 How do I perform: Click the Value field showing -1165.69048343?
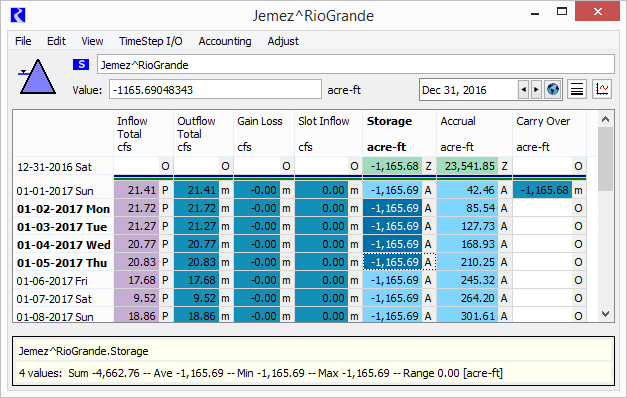[x=215, y=89]
